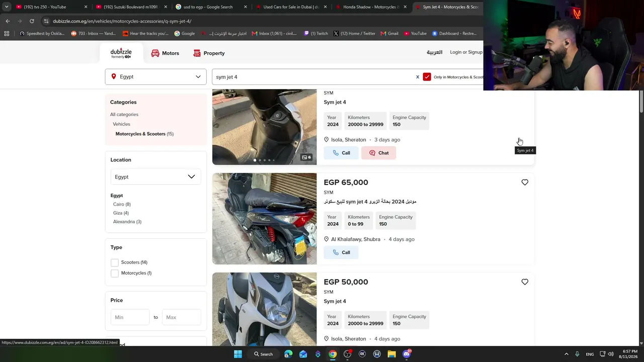Open the Egypt dropdown under Location filter
644x362 pixels.
(x=155, y=177)
